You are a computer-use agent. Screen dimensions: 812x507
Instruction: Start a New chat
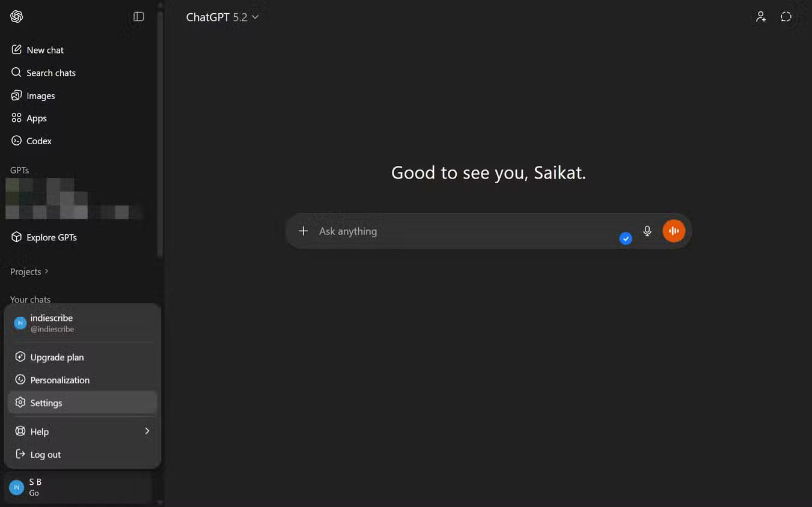pyautogui.click(x=45, y=50)
